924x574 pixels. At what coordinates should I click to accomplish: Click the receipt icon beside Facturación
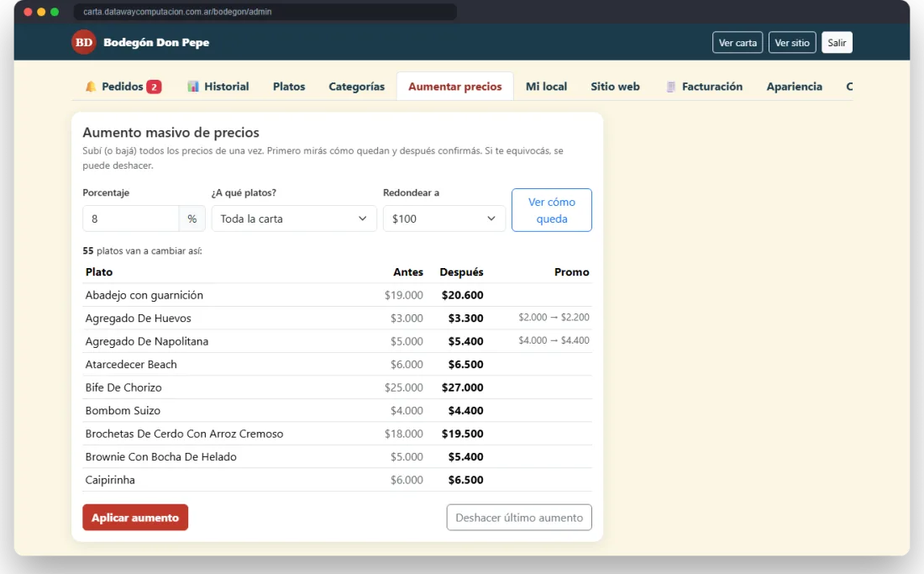[670, 87]
